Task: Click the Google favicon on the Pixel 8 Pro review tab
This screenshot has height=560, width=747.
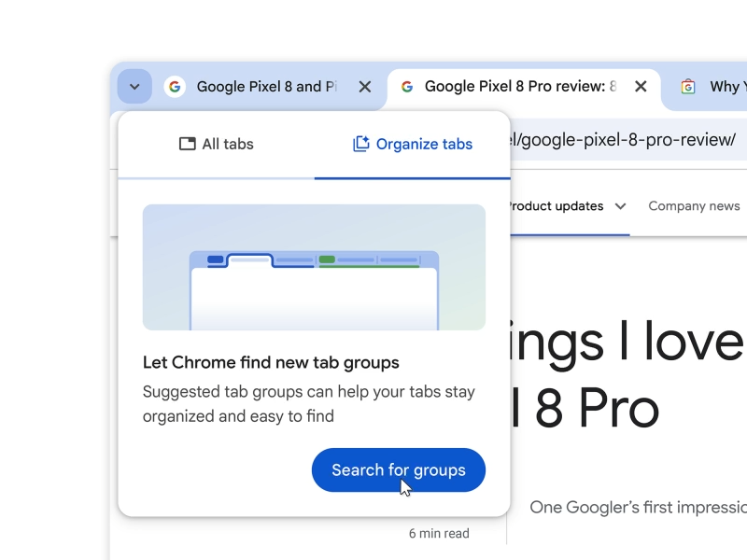Action: tap(407, 86)
